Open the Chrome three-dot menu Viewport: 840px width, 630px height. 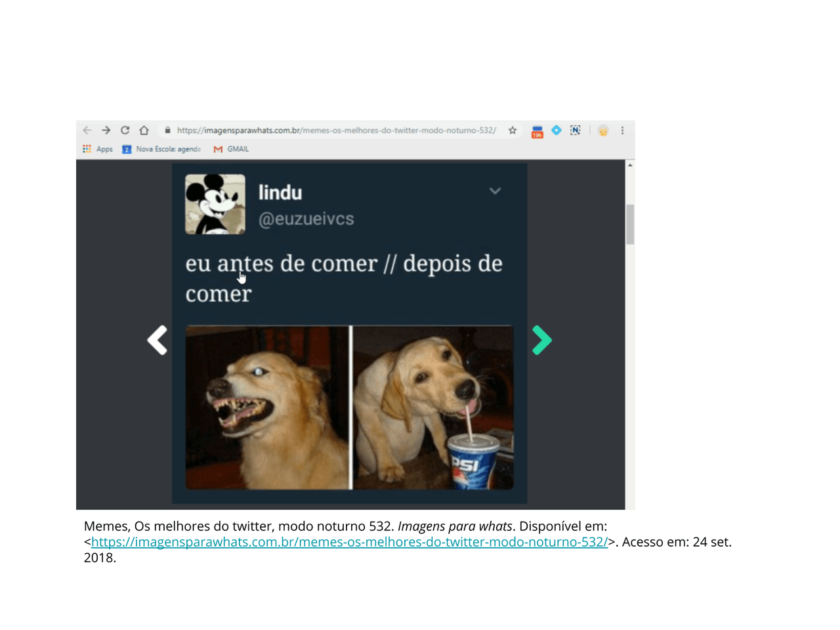pyautogui.click(x=622, y=131)
